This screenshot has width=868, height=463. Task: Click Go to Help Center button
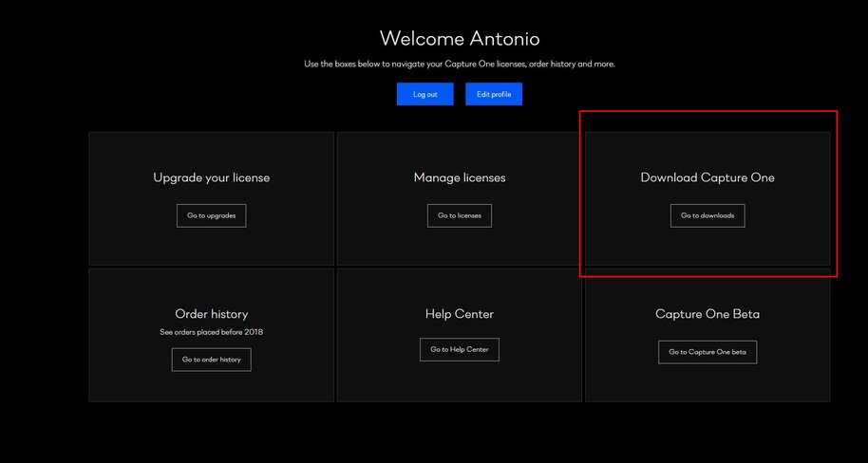[460, 349]
